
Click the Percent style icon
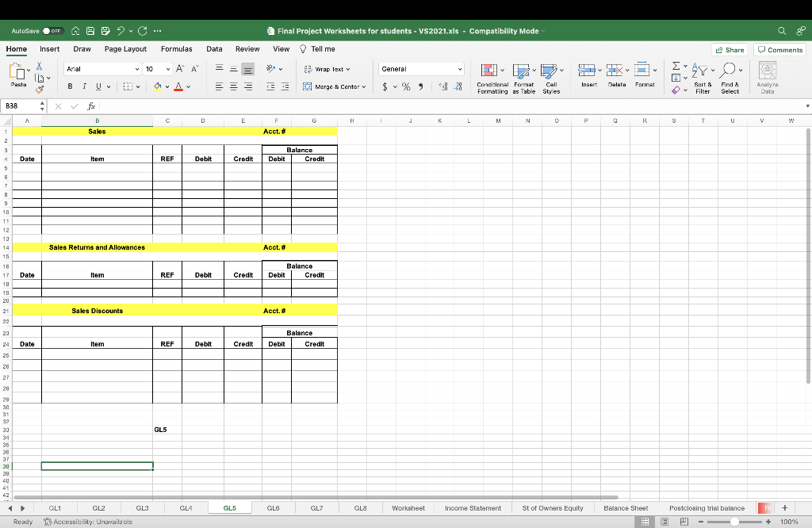click(407, 86)
